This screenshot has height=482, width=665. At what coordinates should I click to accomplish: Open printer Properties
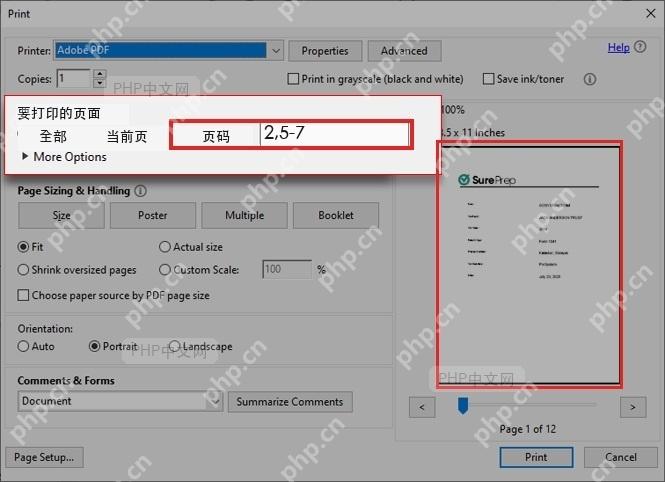point(325,51)
